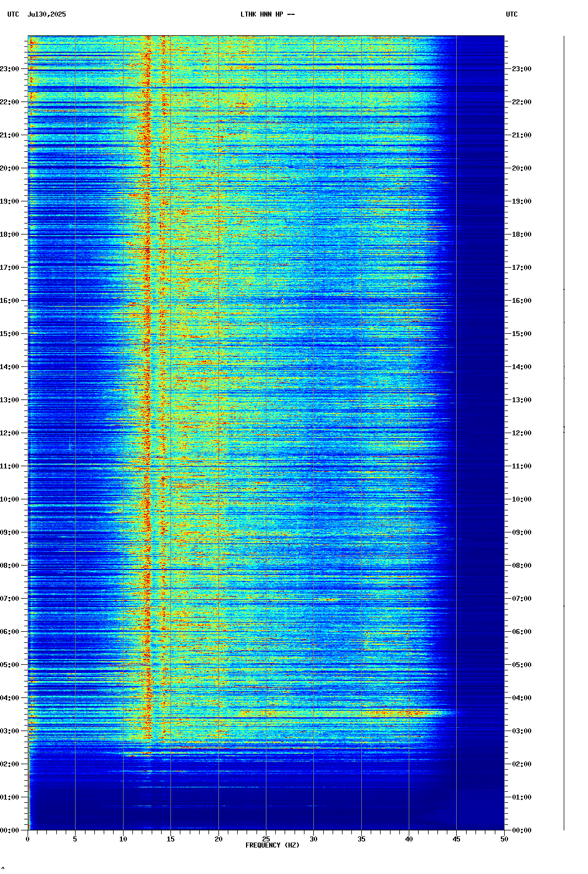Click the '12:00' label on the right axis
588x874 pixels.
pyautogui.click(x=522, y=433)
